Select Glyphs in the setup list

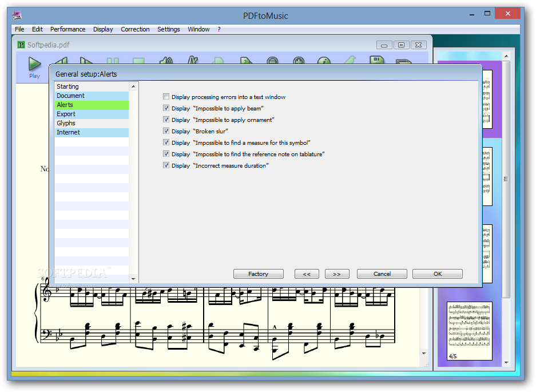[92, 123]
